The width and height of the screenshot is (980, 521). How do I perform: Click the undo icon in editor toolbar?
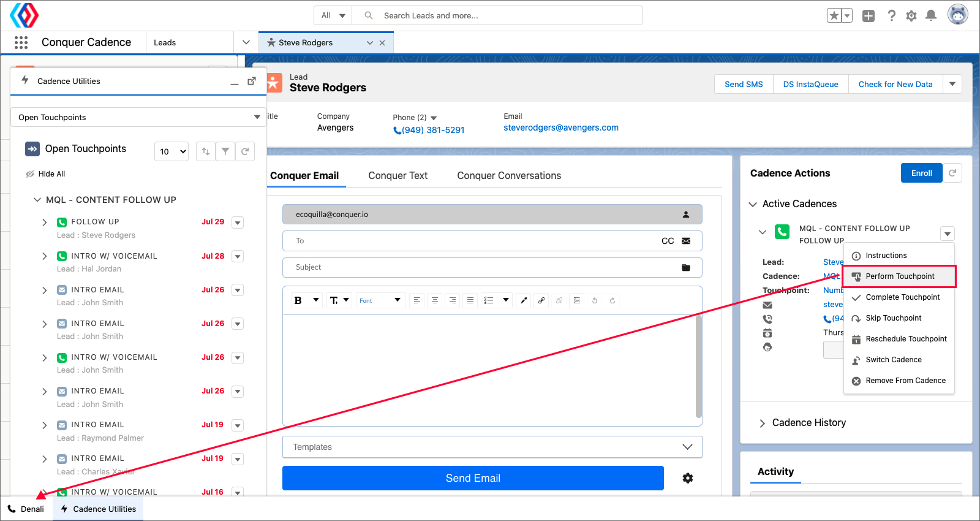(x=595, y=300)
